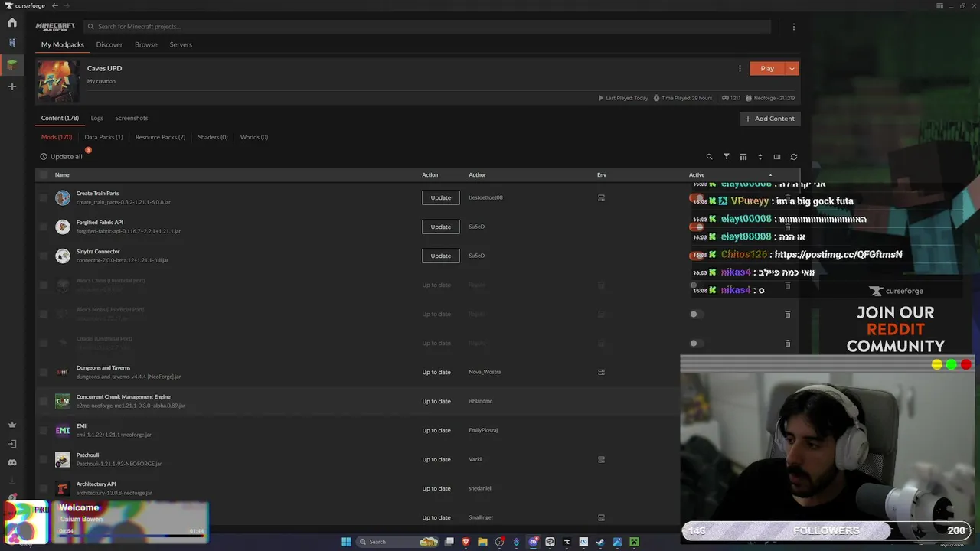
Task: Click env icon for Create Train Parts
Action: (601, 197)
